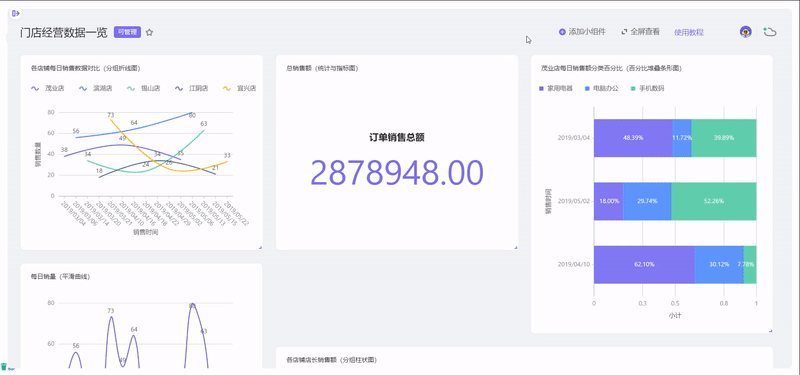Open the user avatar menu
The width and height of the screenshot is (800, 375).
click(745, 32)
